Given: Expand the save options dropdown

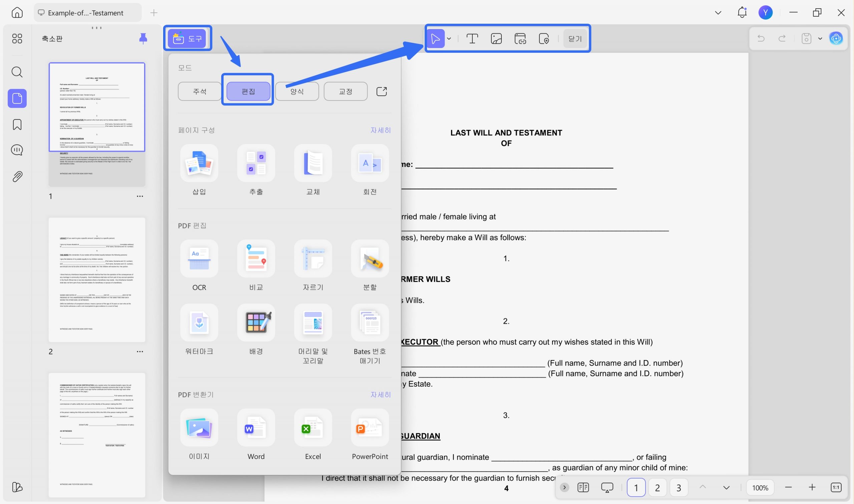Looking at the screenshot, I should pos(820,38).
